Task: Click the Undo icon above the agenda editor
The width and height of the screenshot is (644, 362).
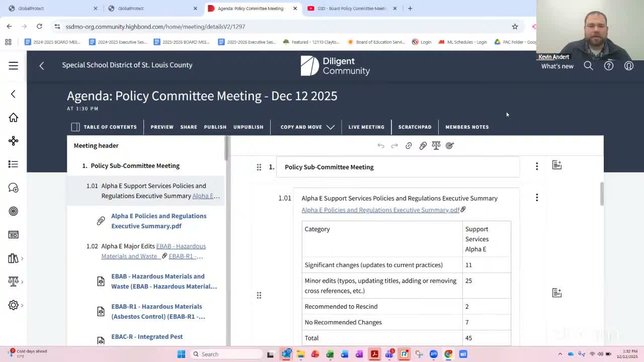Action: (x=381, y=145)
